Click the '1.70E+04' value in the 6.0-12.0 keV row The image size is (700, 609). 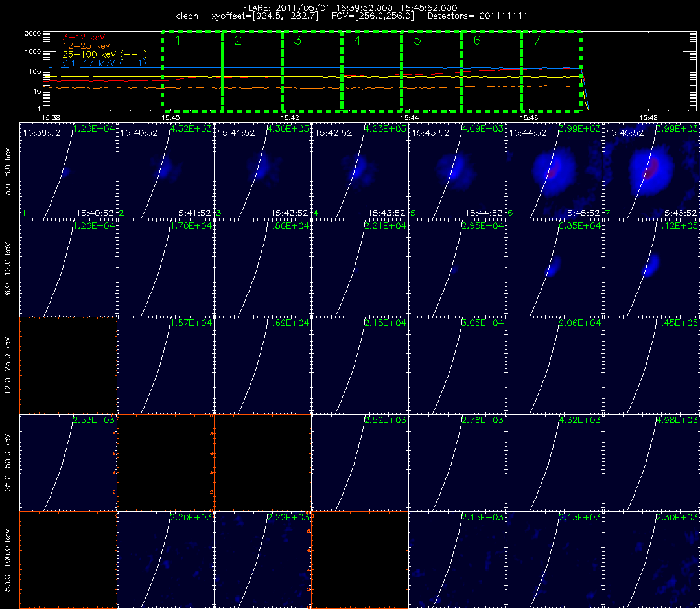point(191,225)
